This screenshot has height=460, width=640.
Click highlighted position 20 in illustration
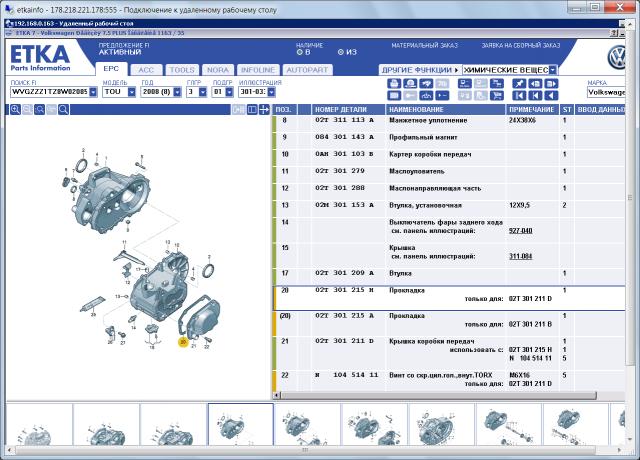(x=183, y=342)
